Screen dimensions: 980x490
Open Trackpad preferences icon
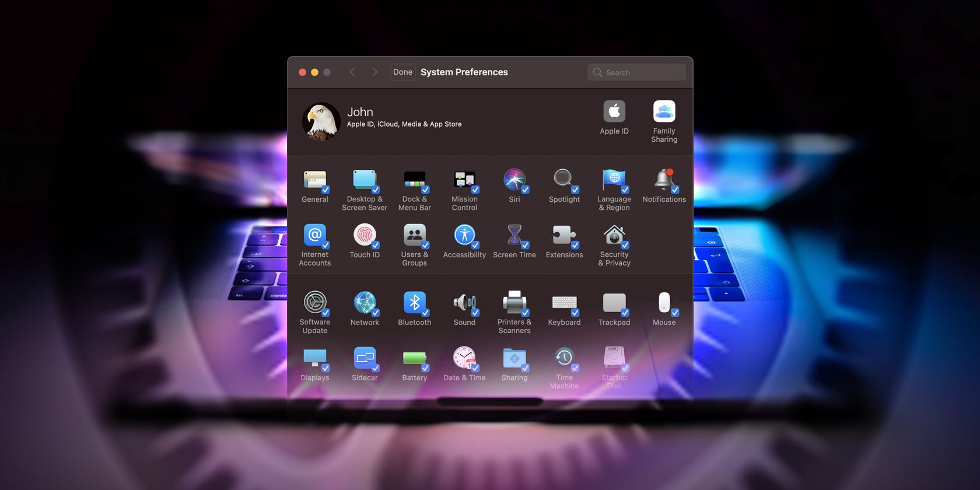614,303
